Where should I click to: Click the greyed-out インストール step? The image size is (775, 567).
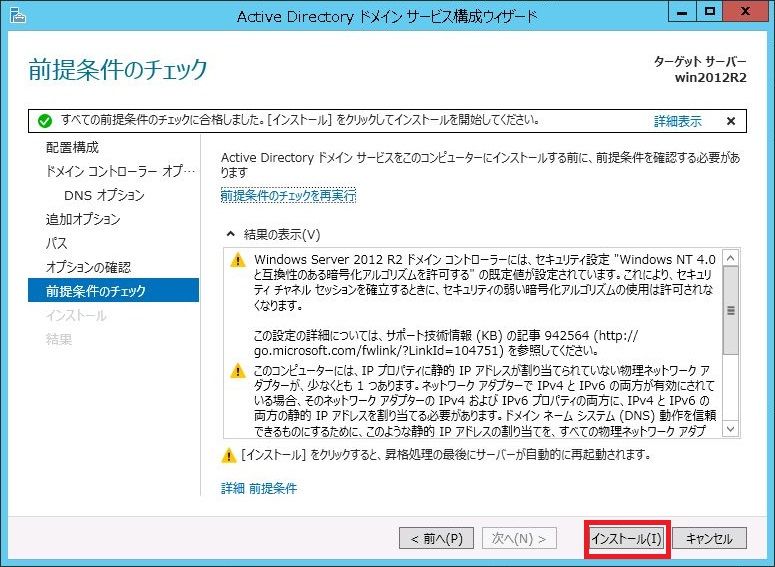click(x=76, y=315)
